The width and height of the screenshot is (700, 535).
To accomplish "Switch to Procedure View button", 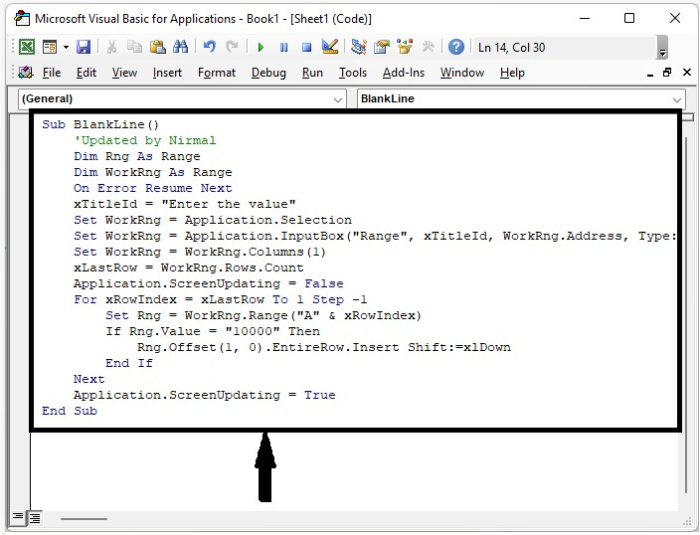I will (x=18, y=517).
